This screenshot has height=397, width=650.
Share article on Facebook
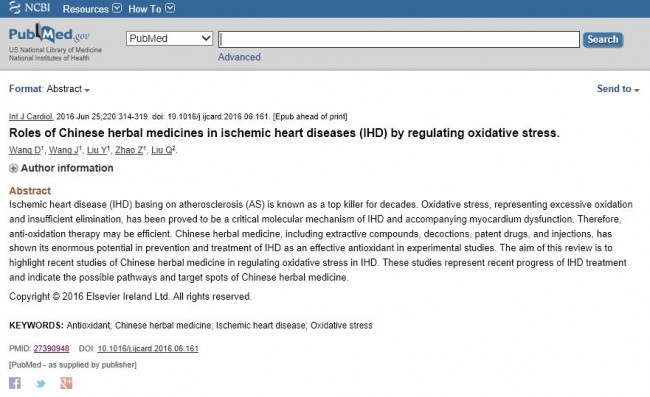pyautogui.click(x=15, y=383)
